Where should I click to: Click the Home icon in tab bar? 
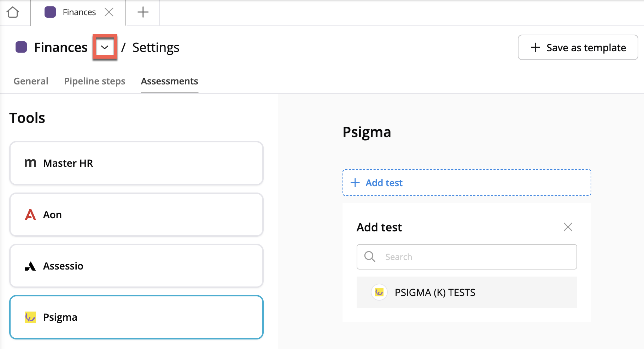[x=13, y=12]
